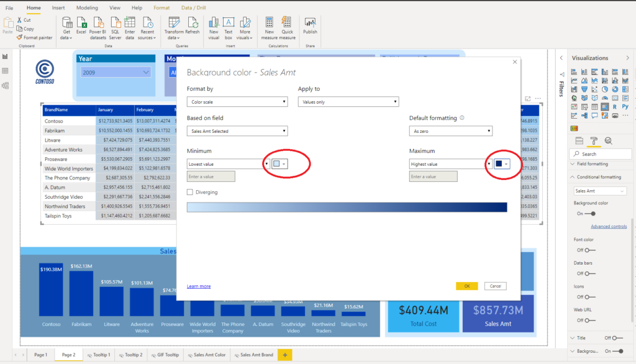636x364 pixels.
Task: Toggle the bottom Background section switch
Action: click(x=619, y=351)
